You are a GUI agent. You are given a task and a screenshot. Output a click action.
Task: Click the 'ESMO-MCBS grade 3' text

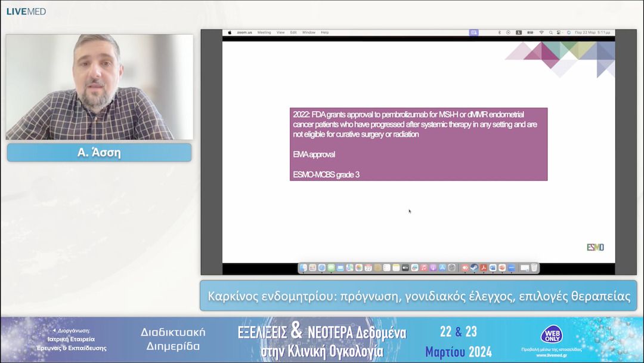(326, 175)
